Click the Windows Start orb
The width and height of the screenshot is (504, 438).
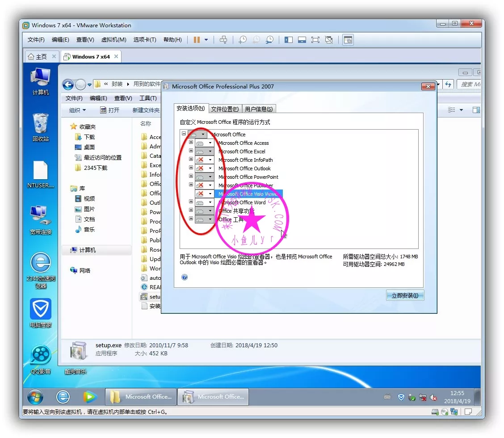point(35,396)
